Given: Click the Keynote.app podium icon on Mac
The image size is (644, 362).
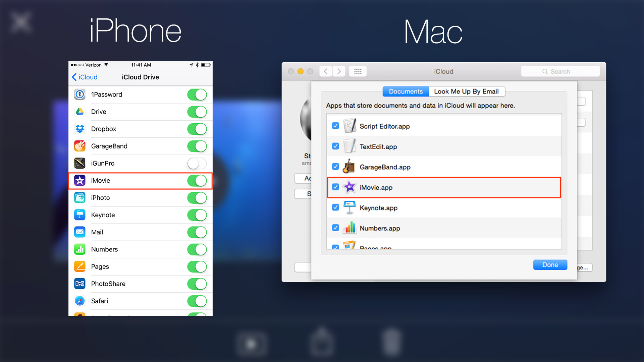Looking at the screenshot, I should pos(350,207).
